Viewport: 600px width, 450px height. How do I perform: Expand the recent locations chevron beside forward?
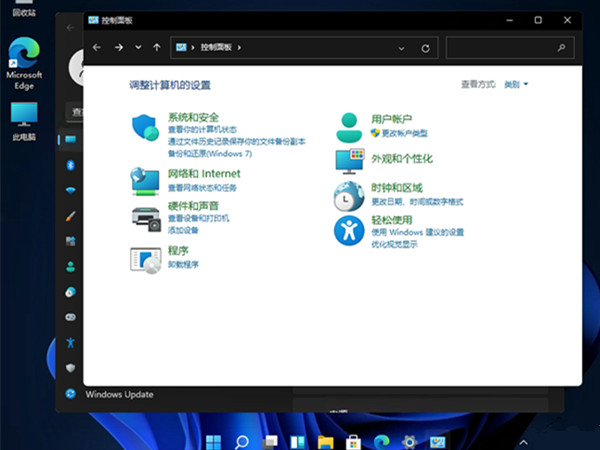pos(138,47)
